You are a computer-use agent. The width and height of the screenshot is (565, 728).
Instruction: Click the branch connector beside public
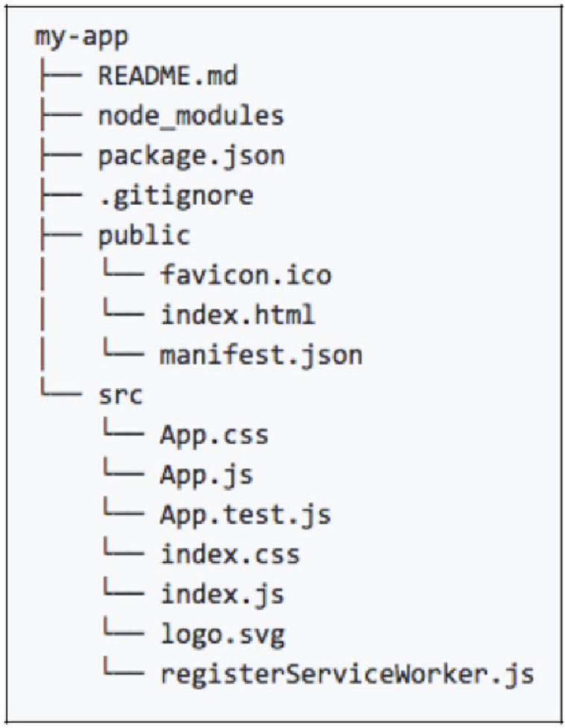point(61,235)
